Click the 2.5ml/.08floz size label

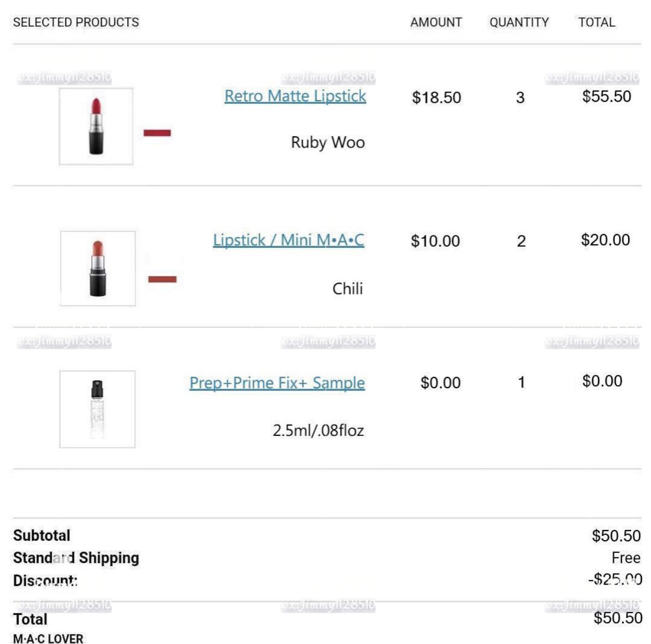pyautogui.click(x=318, y=430)
